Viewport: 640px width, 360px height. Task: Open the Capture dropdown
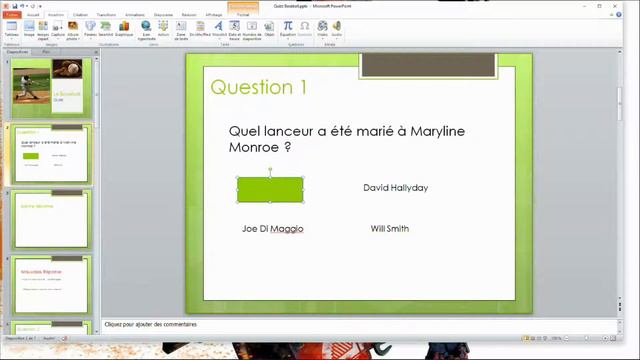58,39
